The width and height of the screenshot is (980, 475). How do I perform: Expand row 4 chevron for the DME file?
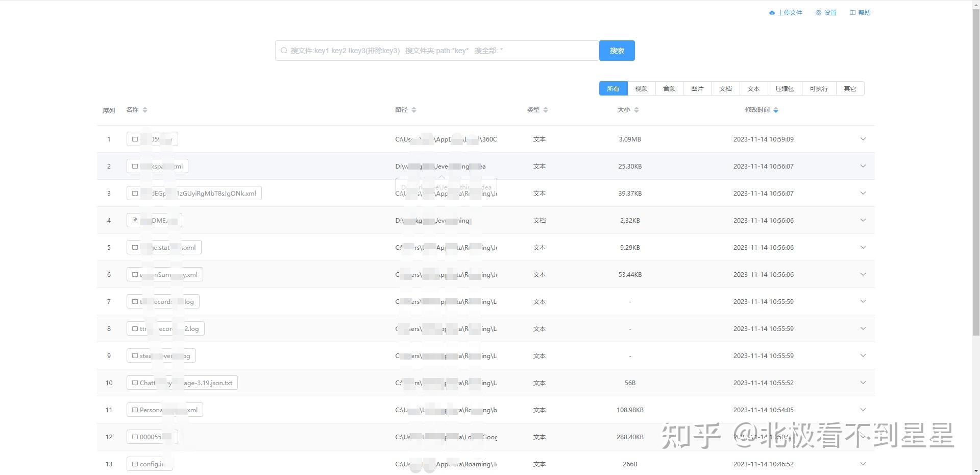tap(863, 220)
